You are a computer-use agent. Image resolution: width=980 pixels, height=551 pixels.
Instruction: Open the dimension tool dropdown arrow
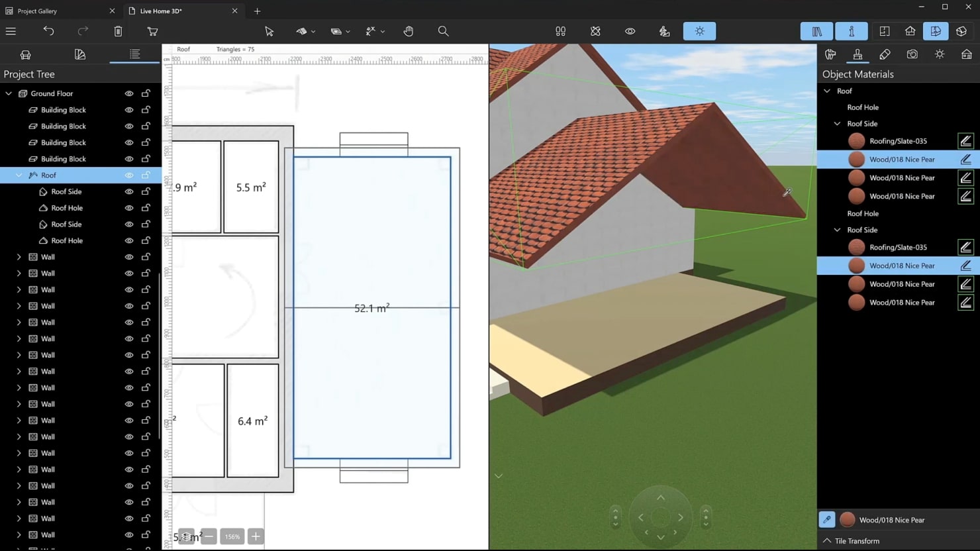click(383, 32)
